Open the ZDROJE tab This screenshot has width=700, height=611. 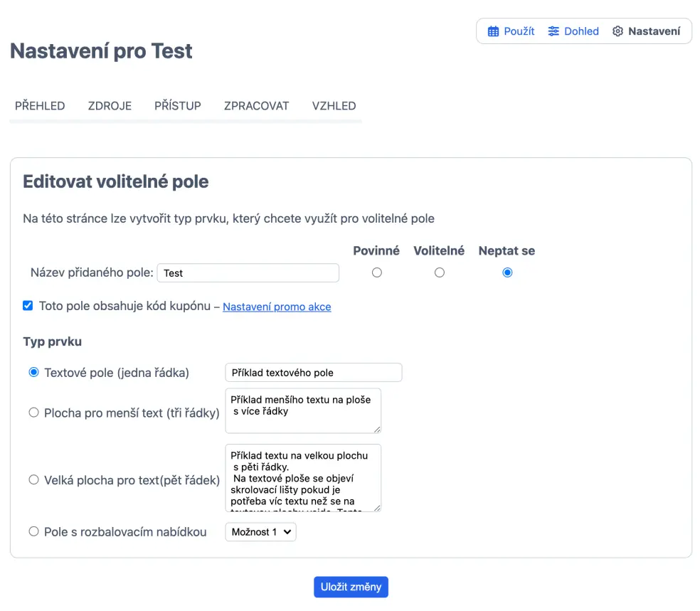[x=110, y=106]
